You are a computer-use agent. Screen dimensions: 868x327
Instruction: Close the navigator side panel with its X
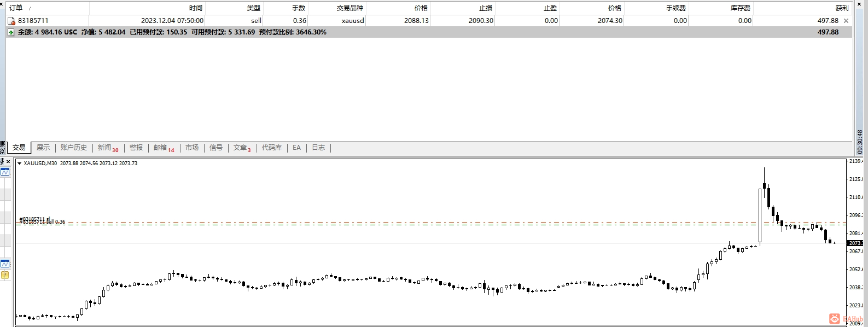point(8,162)
